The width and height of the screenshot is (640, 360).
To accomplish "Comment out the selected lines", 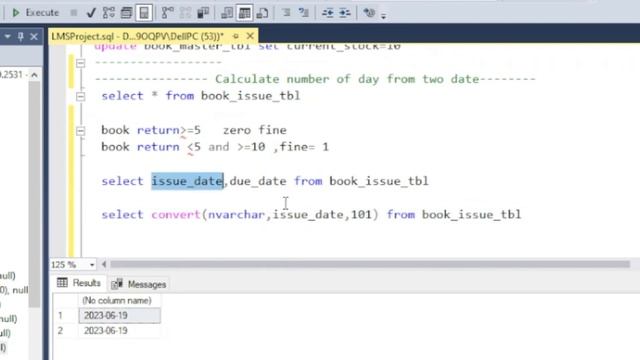I will coord(286,13).
